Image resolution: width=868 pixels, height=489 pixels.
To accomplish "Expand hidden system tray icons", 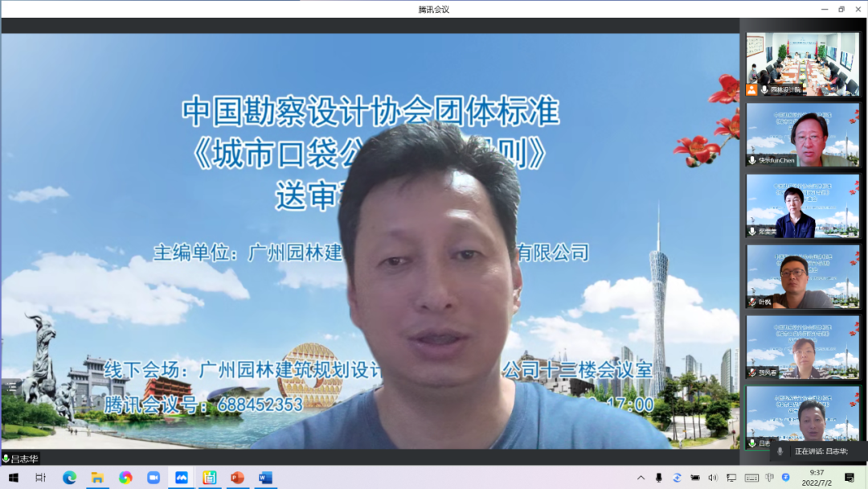I will click(x=641, y=478).
